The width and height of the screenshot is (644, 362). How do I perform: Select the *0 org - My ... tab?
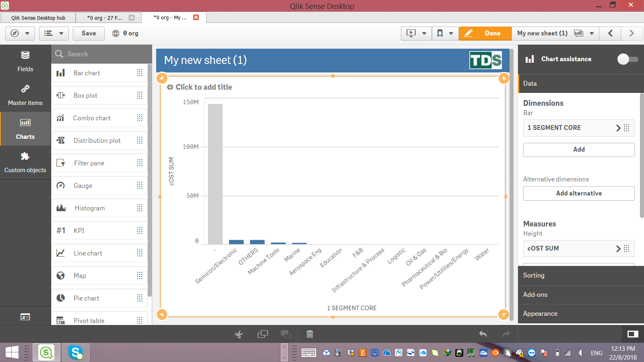[170, 18]
